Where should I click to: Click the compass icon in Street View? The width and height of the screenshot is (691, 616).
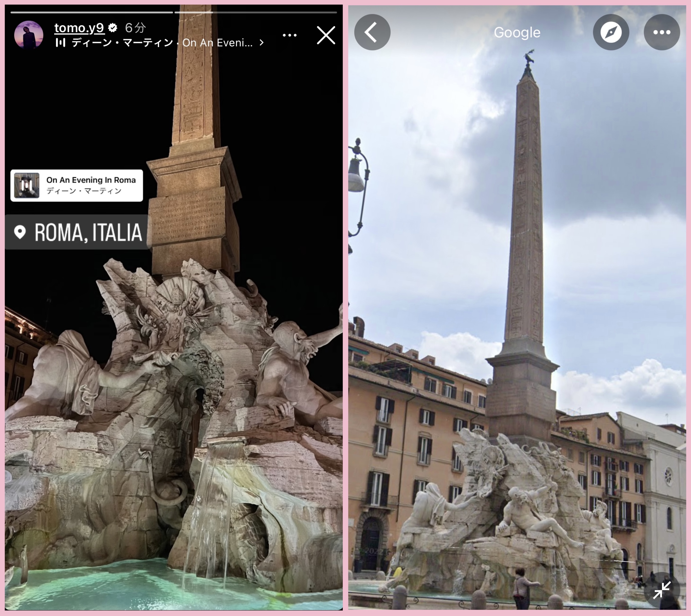(611, 32)
